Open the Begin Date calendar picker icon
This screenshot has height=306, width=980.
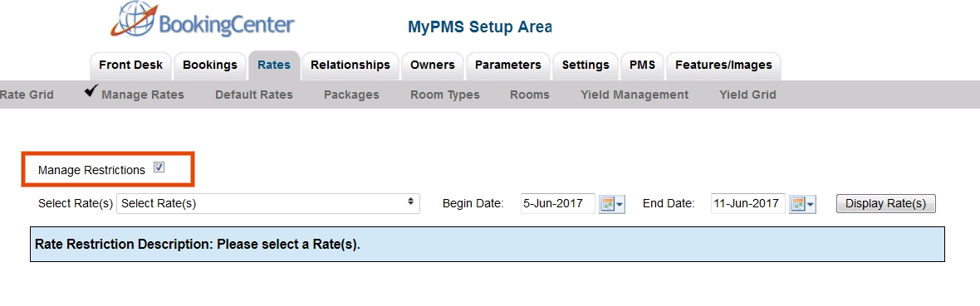tap(612, 203)
